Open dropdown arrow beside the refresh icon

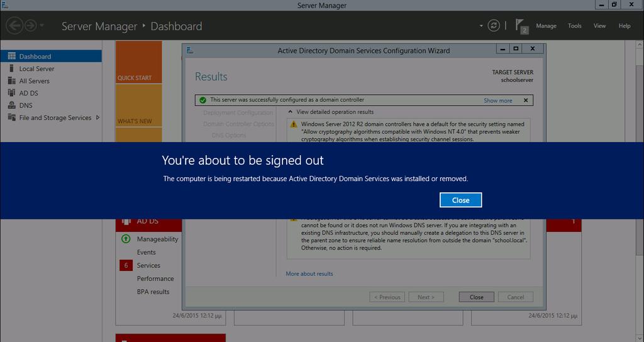pyautogui.click(x=481, y=26)
